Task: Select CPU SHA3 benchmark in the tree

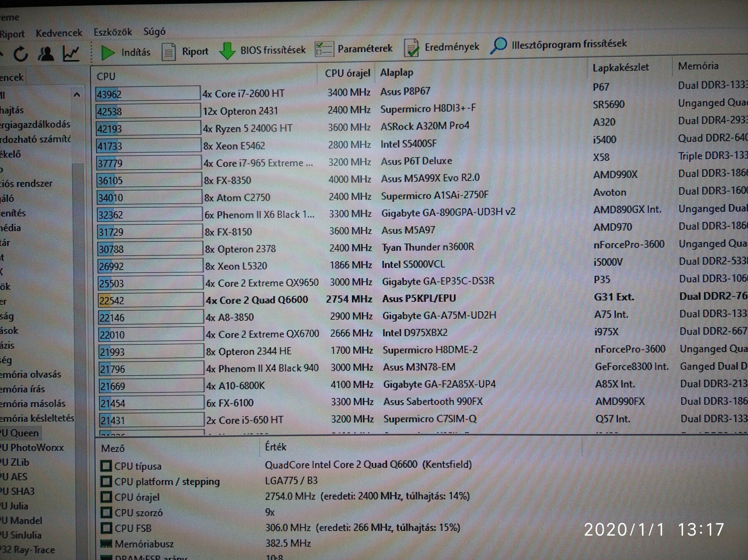Action: [x=17, y=491]
